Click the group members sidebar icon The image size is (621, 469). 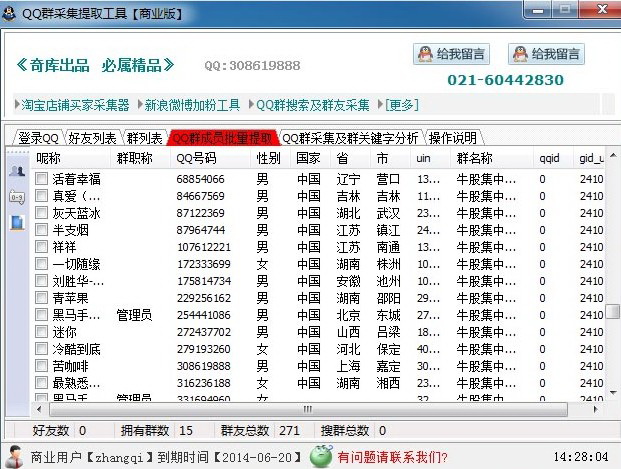17,171
